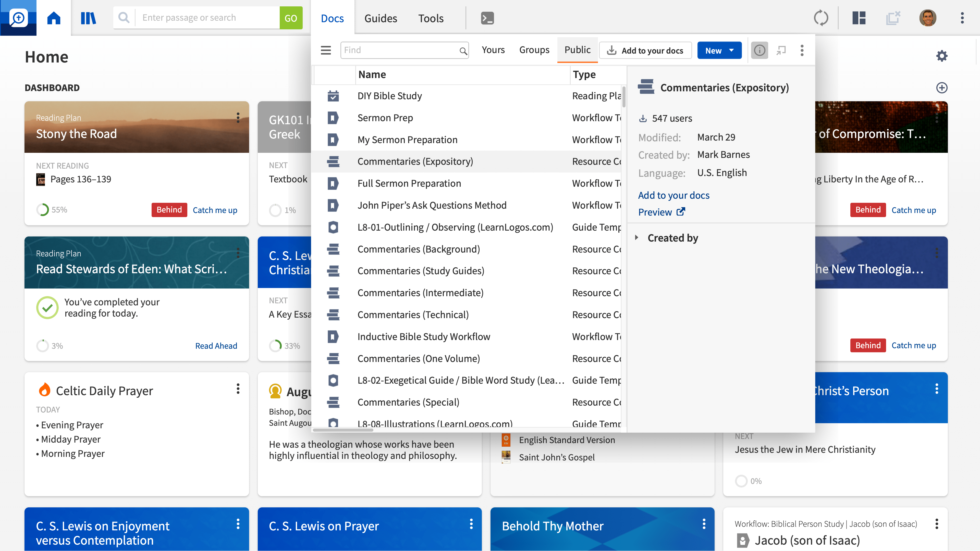
Task: Show the Yours documents filter
Action: [x=493, y=50]
